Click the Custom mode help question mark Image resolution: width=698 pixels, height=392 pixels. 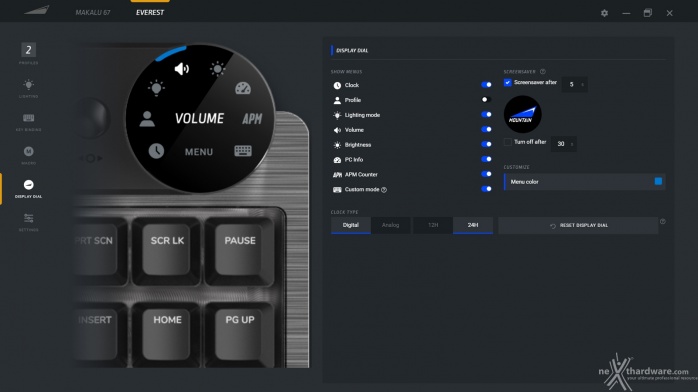pyautogui.click(x=384, y=190)
